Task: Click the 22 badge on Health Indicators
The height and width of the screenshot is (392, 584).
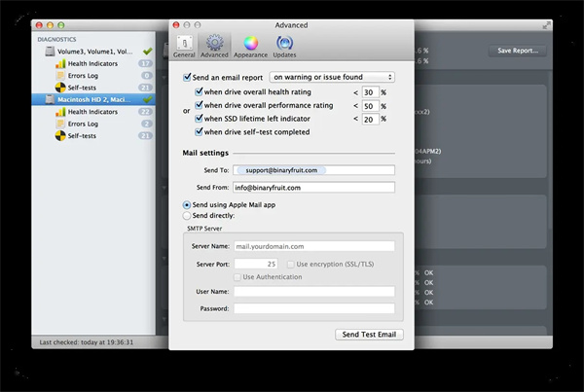Action: [145, 112]
